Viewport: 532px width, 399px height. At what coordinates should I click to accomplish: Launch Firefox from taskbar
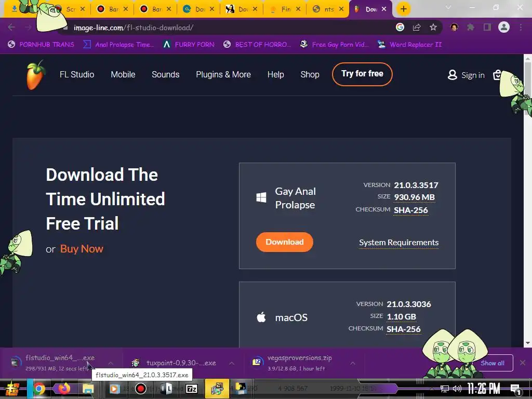tap(64, 389)
